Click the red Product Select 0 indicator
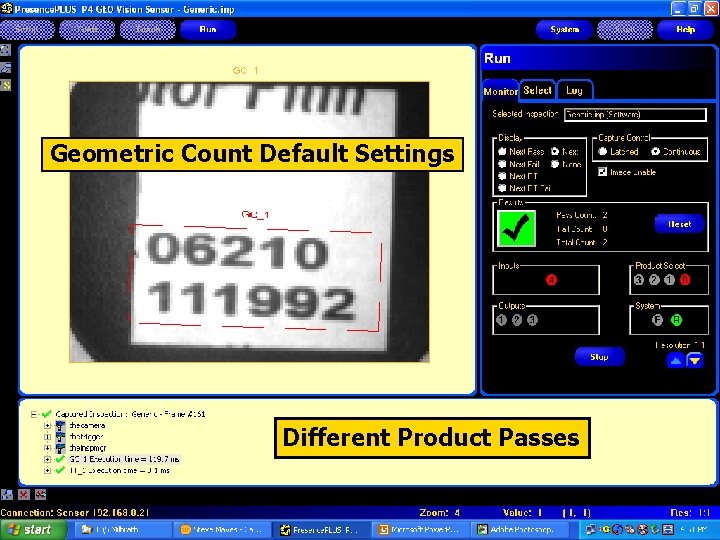 pyautogui.click(x=685, y=280)
